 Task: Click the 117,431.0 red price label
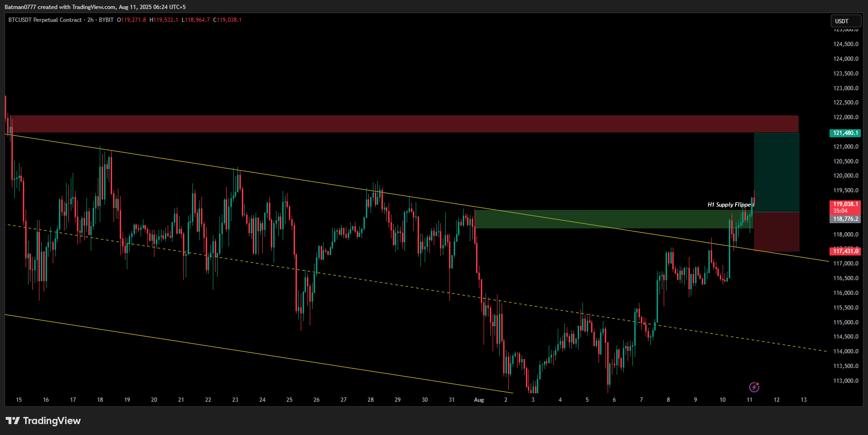pyautogui.click(x=846, y=251)
